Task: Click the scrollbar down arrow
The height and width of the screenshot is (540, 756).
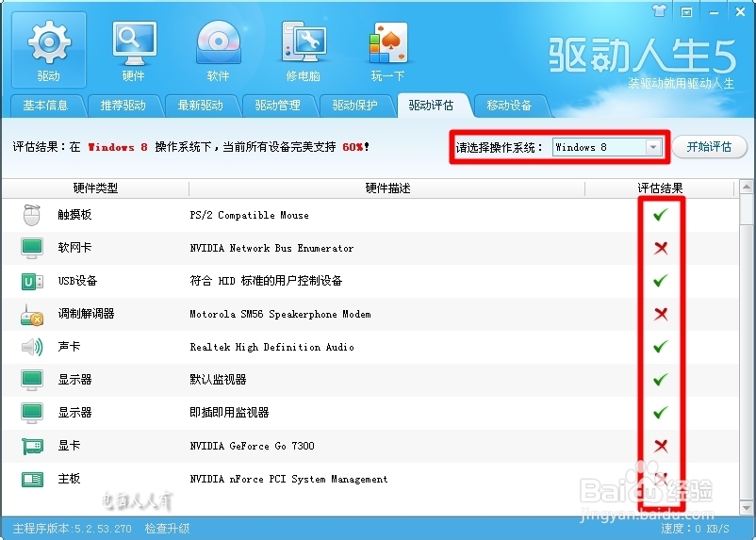Action: tap(747, 508)
